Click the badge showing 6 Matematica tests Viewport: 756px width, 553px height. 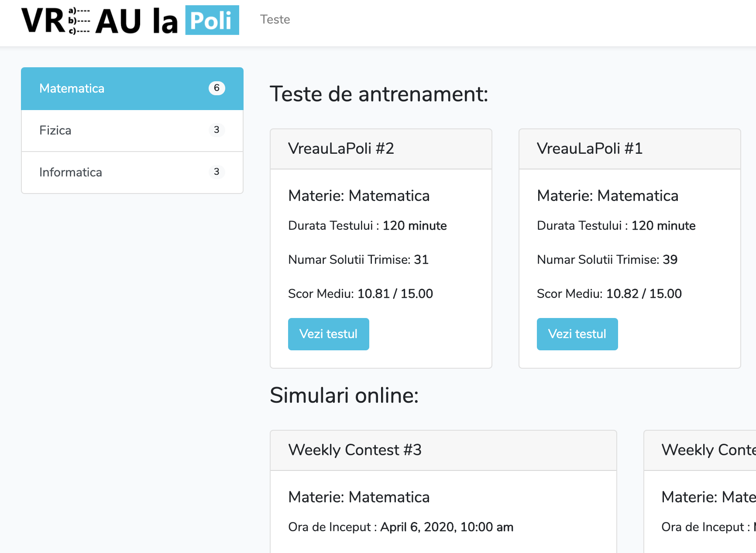point(217,88)
